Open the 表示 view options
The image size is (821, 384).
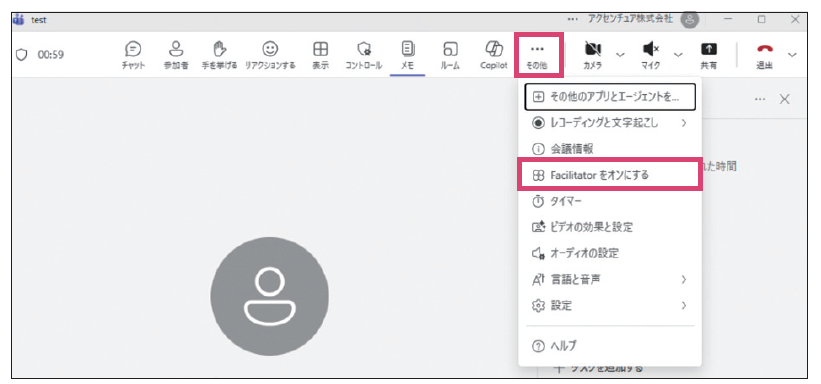coord(320,55)
